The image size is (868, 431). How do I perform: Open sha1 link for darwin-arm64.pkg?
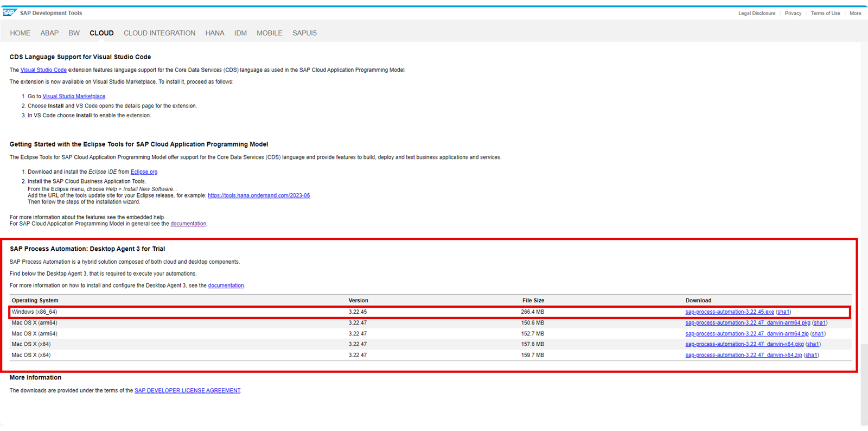click(820, 323)
